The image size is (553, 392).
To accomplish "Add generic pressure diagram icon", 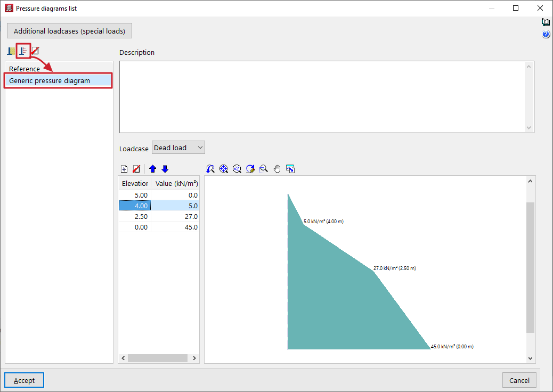I will [x=23, y=51].
